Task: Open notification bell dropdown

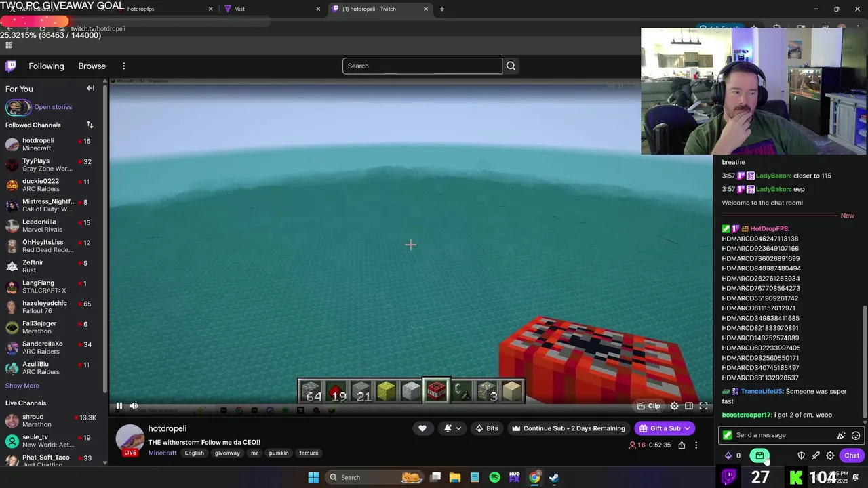Action: click(x=452, y=428)
